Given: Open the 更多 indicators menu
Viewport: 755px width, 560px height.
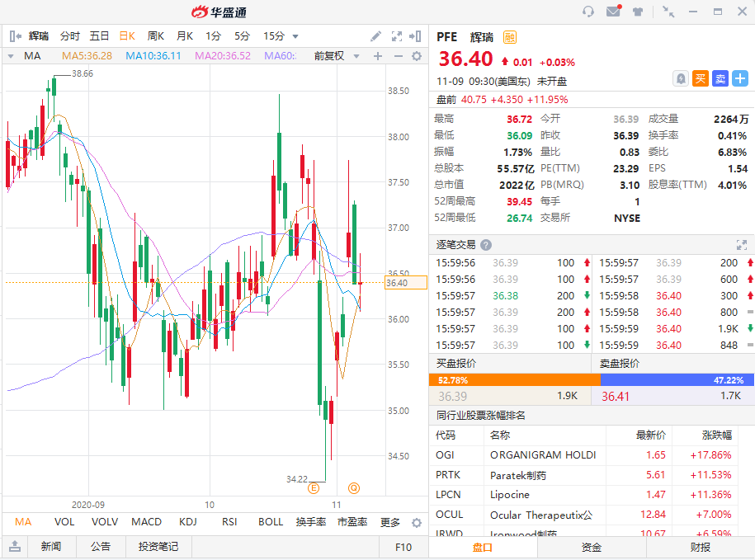Looking at the screenshot, I should pos(390,522).
